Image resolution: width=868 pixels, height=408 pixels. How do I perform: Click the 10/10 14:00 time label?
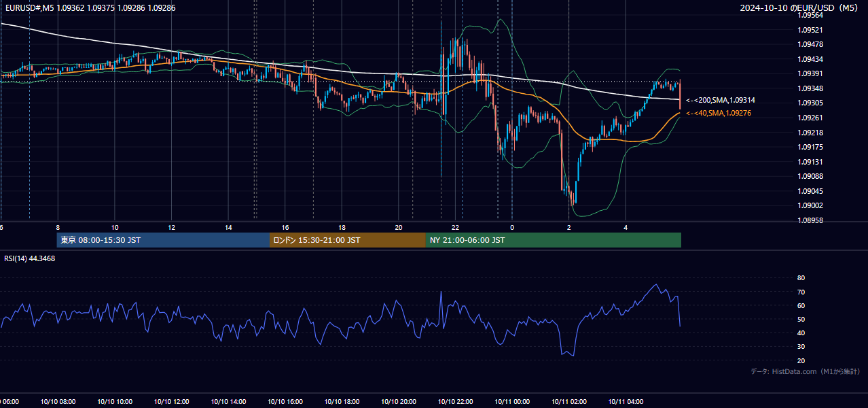pos(228,402)
